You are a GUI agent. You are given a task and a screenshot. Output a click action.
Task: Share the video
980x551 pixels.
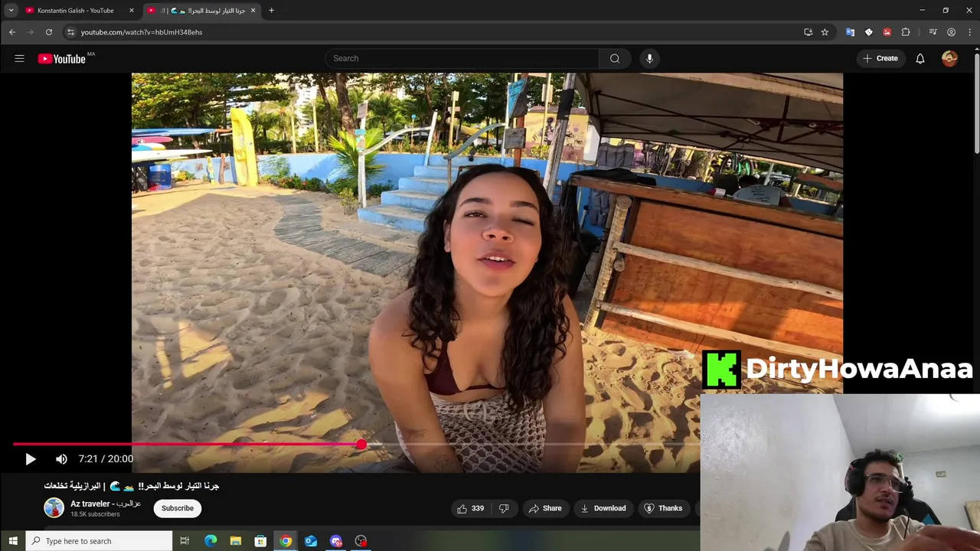click(x=544, y=508)
